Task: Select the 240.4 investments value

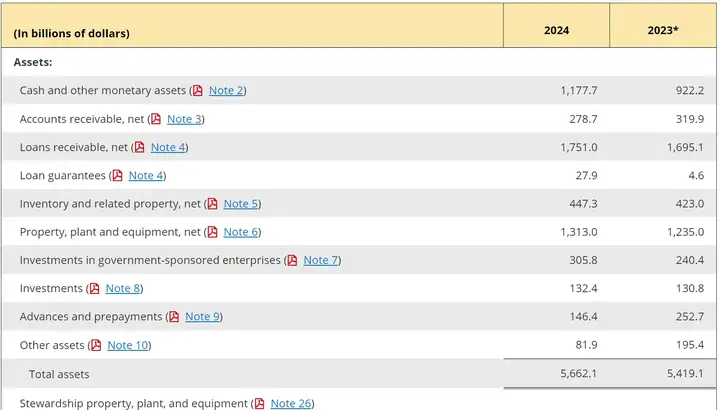Action: pyautogui.click(x=690, y=260)
